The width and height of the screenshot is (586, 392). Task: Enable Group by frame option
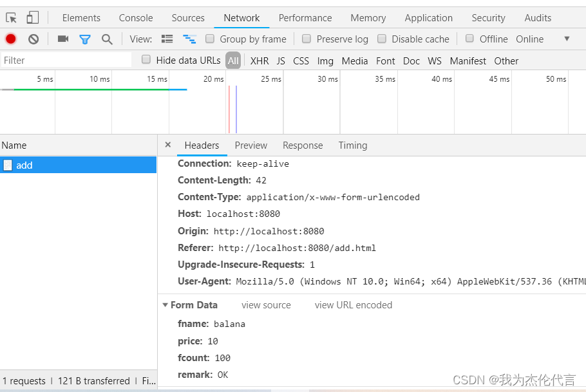click(x=209, y=39)
